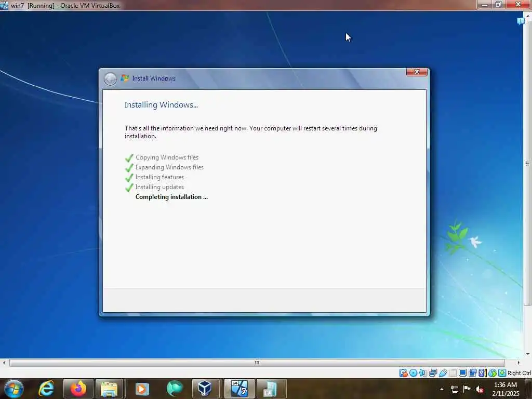The height and width of the screenshot is (399, 532).
Task: Click the Copying Windows files step
Action: 167,157
